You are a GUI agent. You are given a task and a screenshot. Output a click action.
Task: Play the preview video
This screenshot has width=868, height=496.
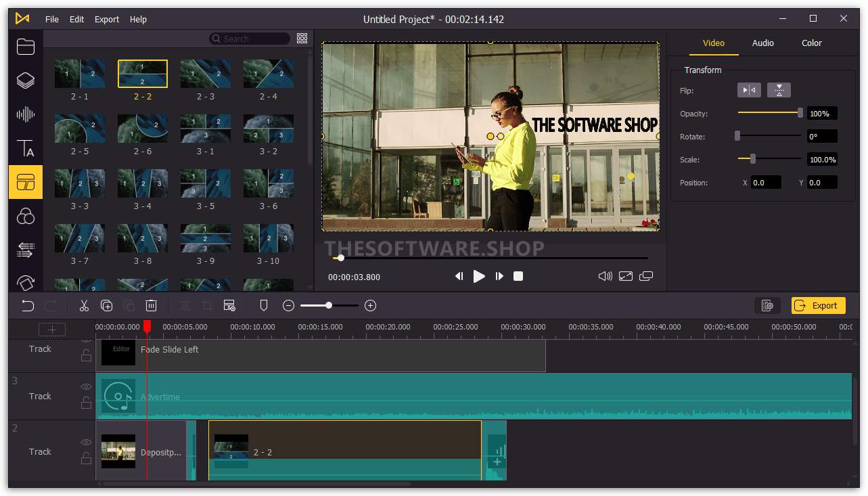click(x=479, y=276)
